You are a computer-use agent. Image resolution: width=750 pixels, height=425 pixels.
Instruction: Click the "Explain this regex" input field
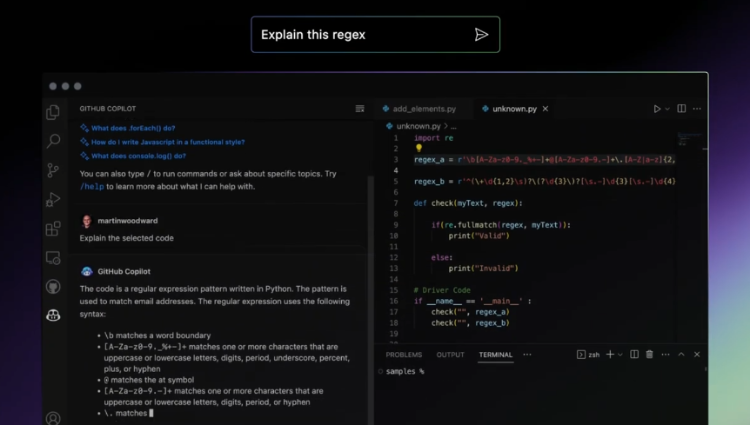pos(360,35)
